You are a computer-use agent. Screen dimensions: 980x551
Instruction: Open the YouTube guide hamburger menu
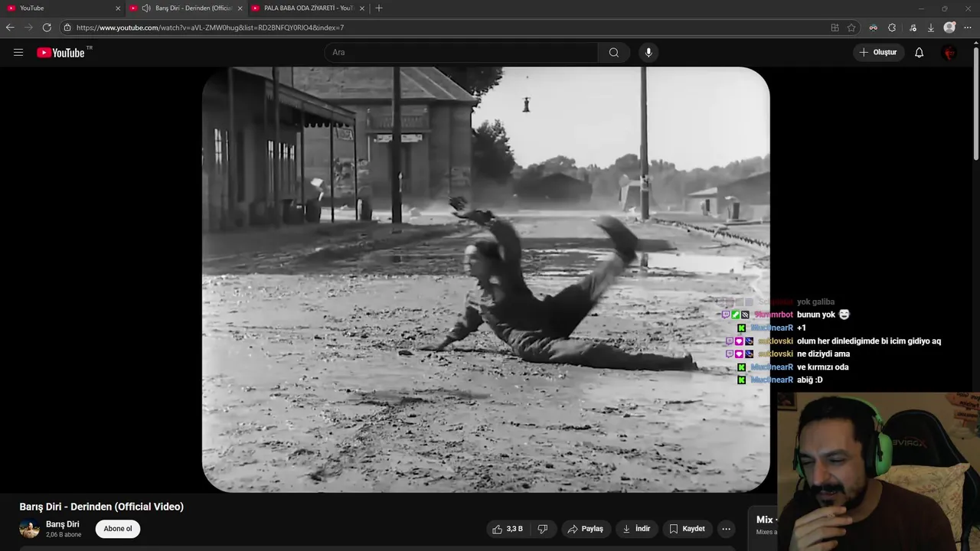[x=18, y=52]
